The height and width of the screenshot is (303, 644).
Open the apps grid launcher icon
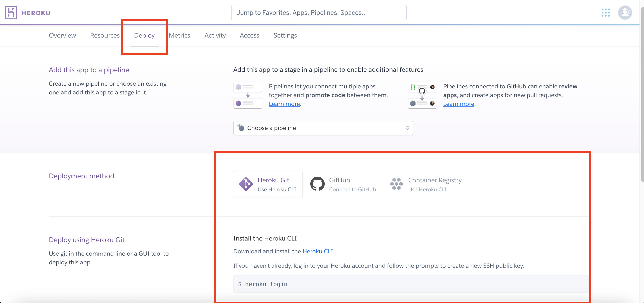[606, 13]
